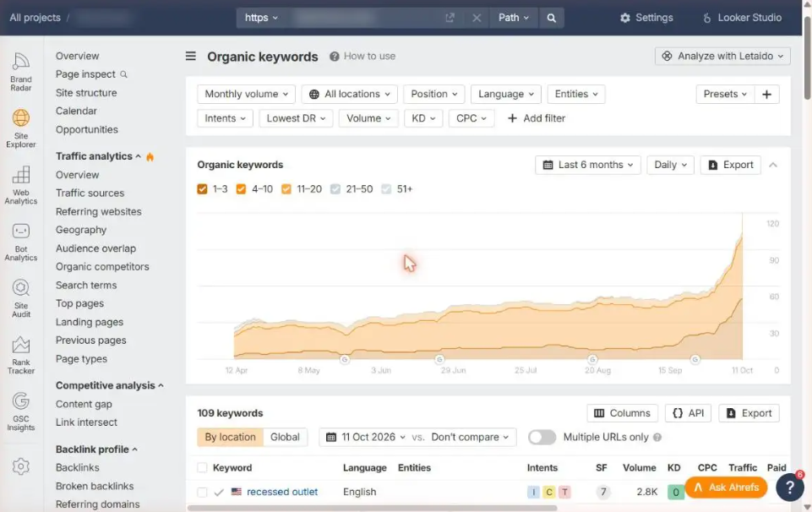
Task: Open the Language filter dropdown
Action: coord(506,95)
